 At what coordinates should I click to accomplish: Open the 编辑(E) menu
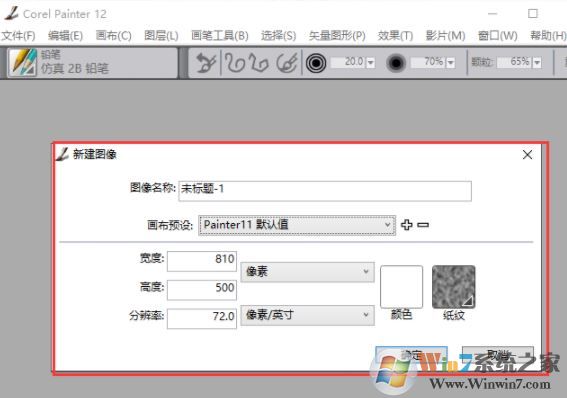pos(65,36)
